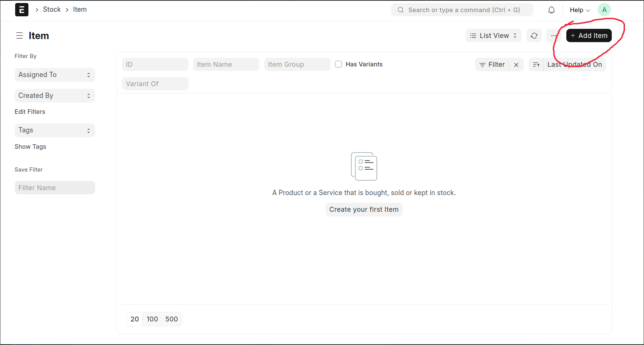
Task: Toggle sidebar with hamburger icon
Action: click(x=19, y=36)
